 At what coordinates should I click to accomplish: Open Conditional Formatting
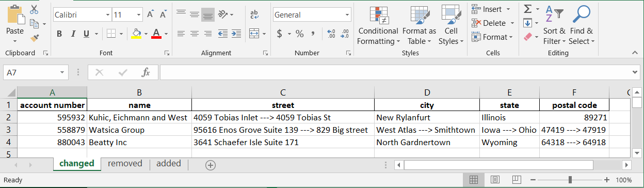click(x=378, y=26)
